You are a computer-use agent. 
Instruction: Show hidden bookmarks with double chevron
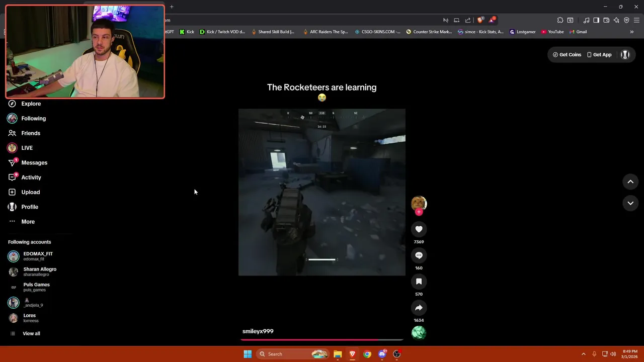click(631, 32)
